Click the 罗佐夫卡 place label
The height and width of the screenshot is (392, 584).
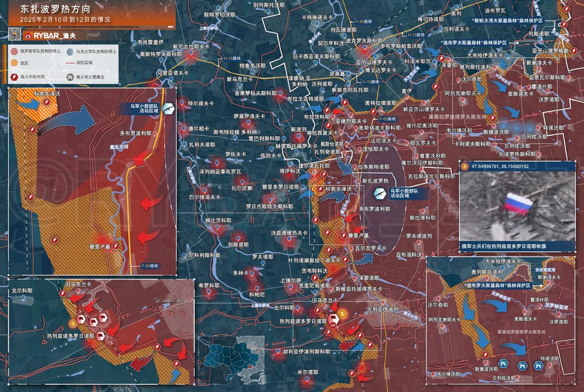pyautogui.click(x=235, y=155)
